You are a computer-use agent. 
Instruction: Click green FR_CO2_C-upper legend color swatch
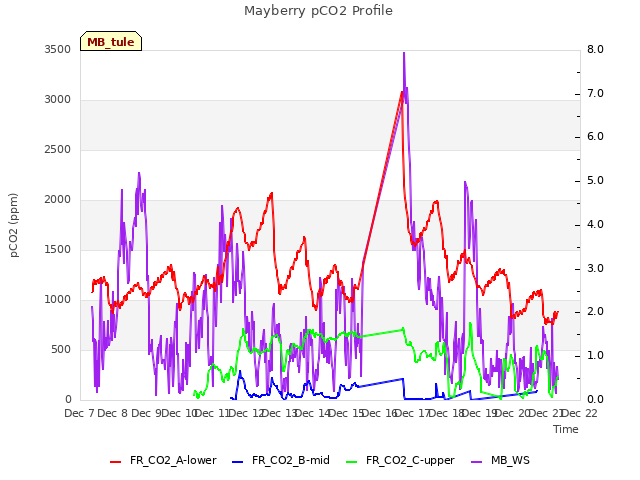[351, 462]
